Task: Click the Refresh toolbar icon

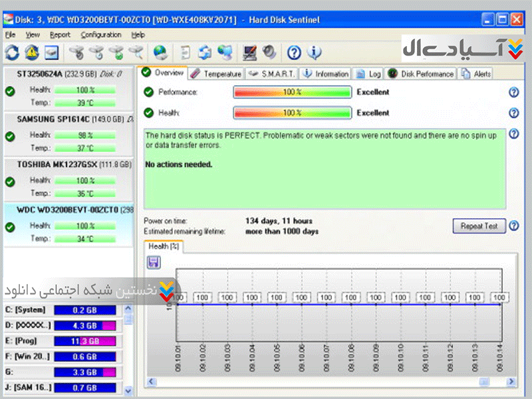Action: [12, 52]
